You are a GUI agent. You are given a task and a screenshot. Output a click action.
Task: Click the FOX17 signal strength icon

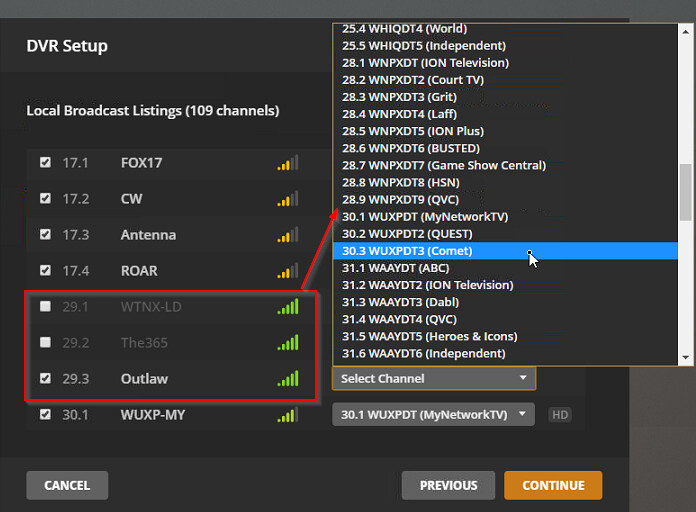point(288,163)
